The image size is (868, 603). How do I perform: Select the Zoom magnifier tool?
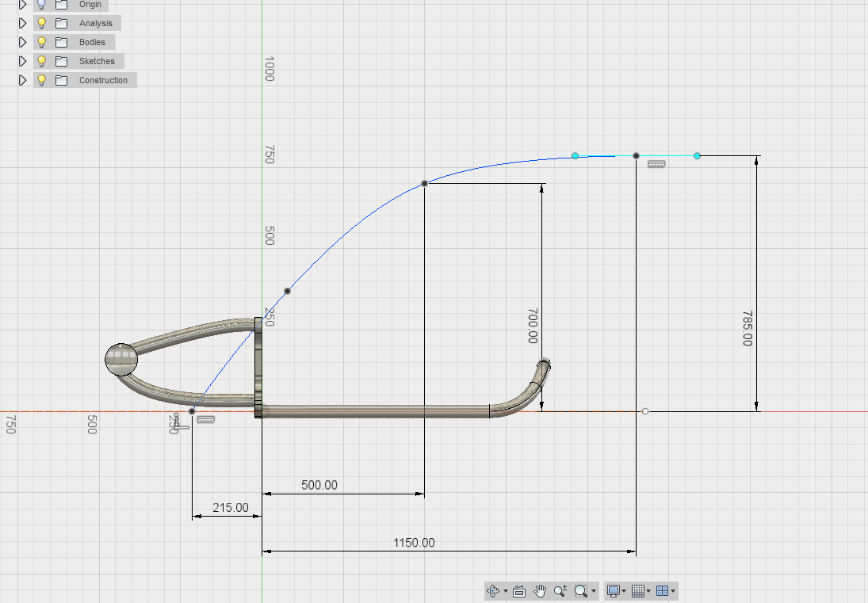point(560,591)
